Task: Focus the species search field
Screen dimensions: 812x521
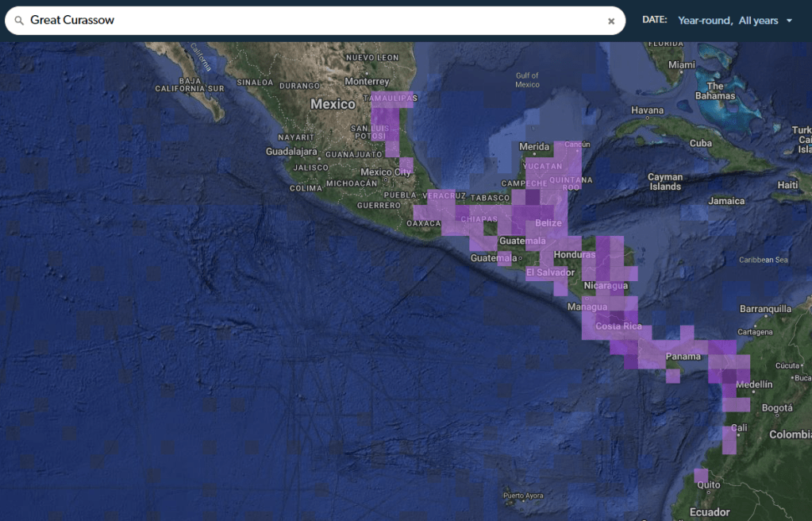Action: pyautogui.click(x=317, y=21)
